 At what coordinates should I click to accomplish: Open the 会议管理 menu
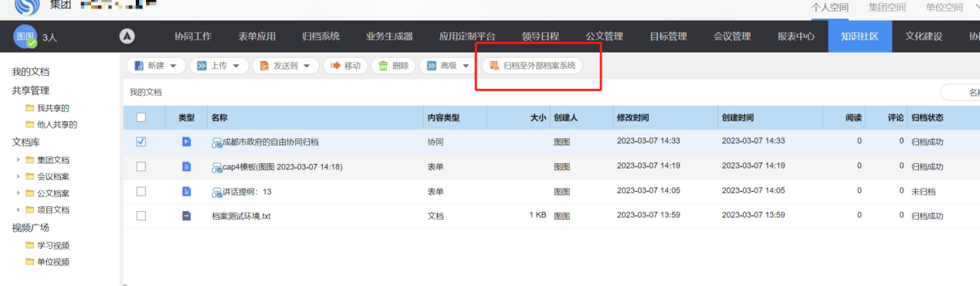coord(732,36)
